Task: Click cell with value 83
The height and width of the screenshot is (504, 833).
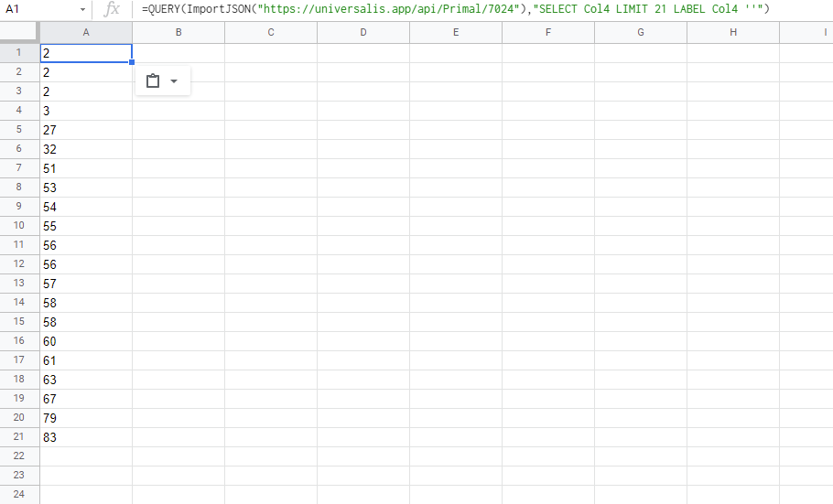Action: pyautogui.click(x=86, y=437)
